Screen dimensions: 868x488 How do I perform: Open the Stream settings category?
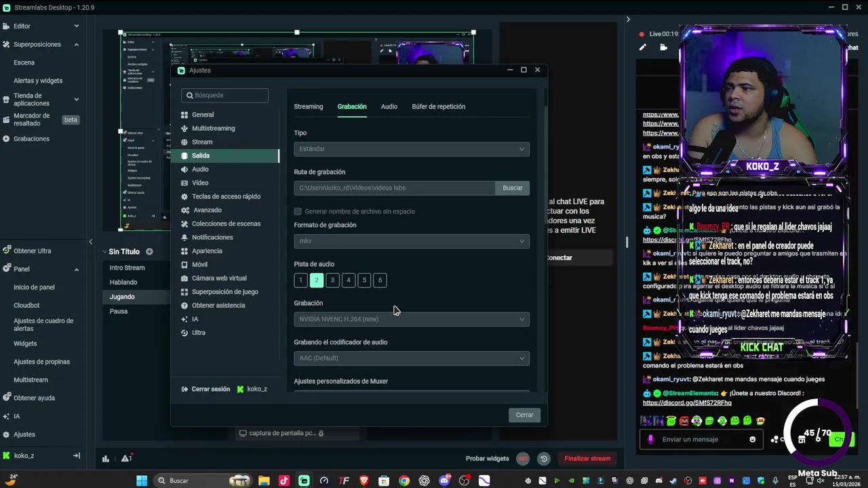coord(201,142)
